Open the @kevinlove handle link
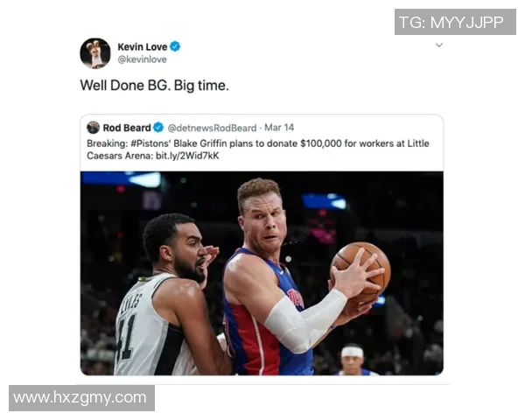The image size is (525, 420). [x=142, y=59]
